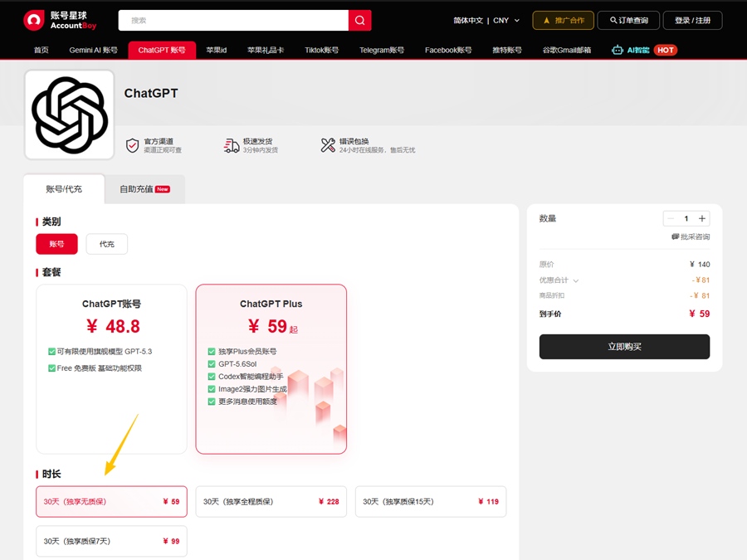Switch to the 自助充值 tab
Image resolution: width=747 pixels, height=560 pixels.
(144, 189)
